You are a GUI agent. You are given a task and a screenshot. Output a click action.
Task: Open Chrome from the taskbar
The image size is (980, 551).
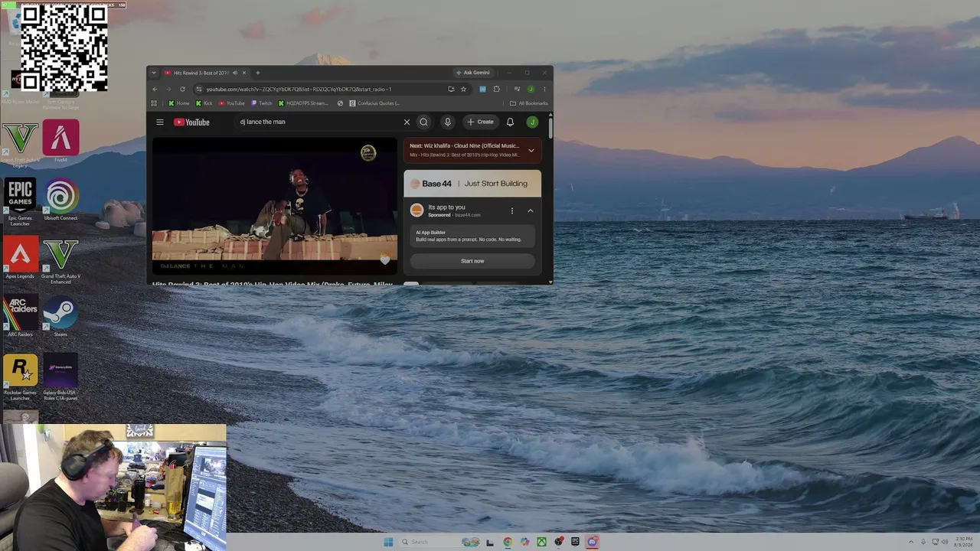click(508, 542)
